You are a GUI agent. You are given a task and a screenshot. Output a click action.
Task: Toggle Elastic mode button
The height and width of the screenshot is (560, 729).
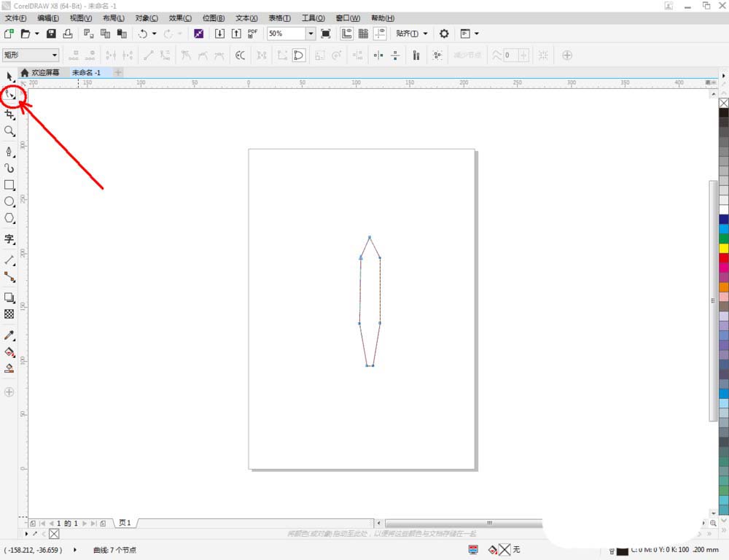(416, 55)
